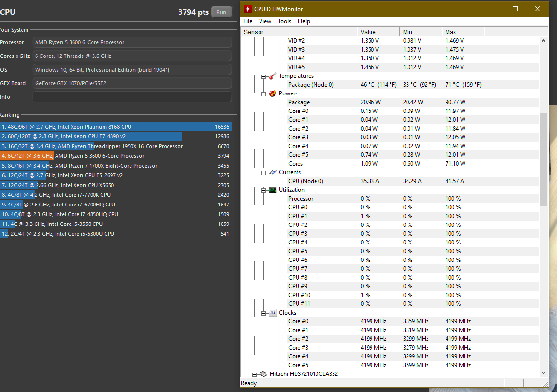This screenshot has width=557, height=392.
Task: Collapse the Powers tree node
Action: 263,94
